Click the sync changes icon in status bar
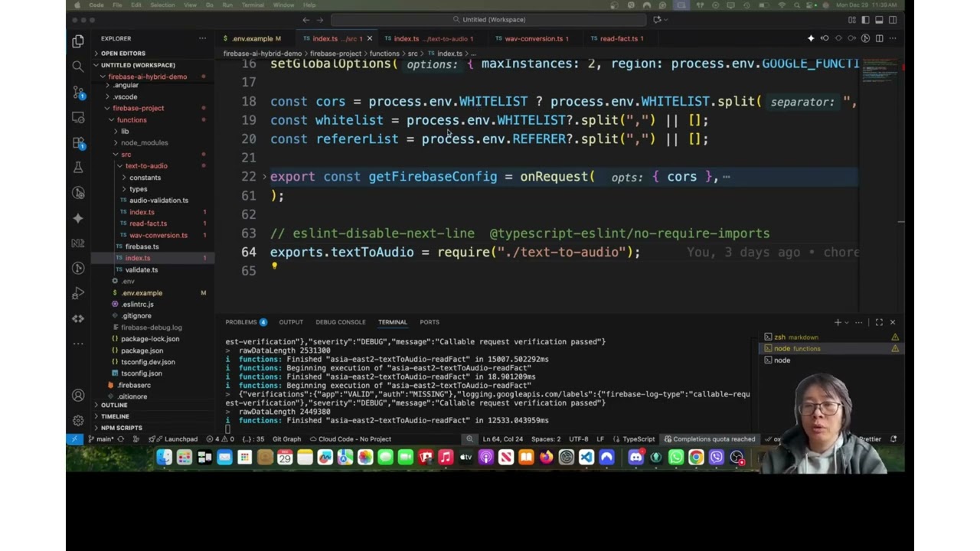980x551 pixels. 122,439
